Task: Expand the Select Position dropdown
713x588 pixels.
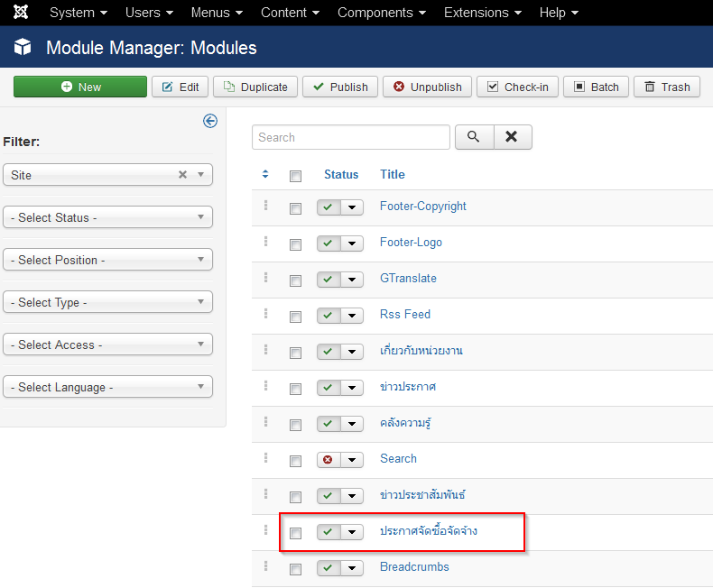Action: [107, 260]
